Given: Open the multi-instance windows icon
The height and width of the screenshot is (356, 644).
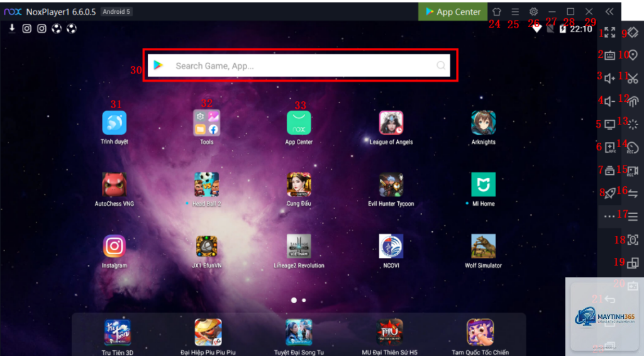Looking at the screenshot, I should 633,263.
